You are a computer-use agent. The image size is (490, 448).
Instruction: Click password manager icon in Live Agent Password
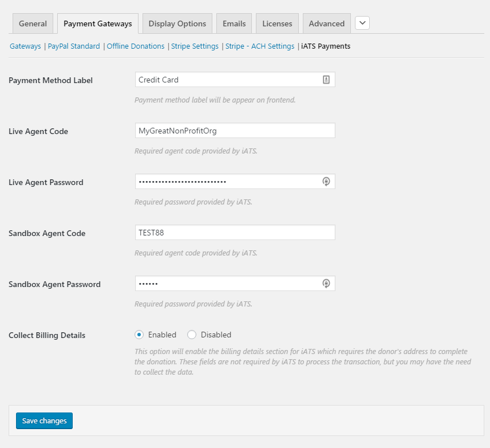point(326,182)
